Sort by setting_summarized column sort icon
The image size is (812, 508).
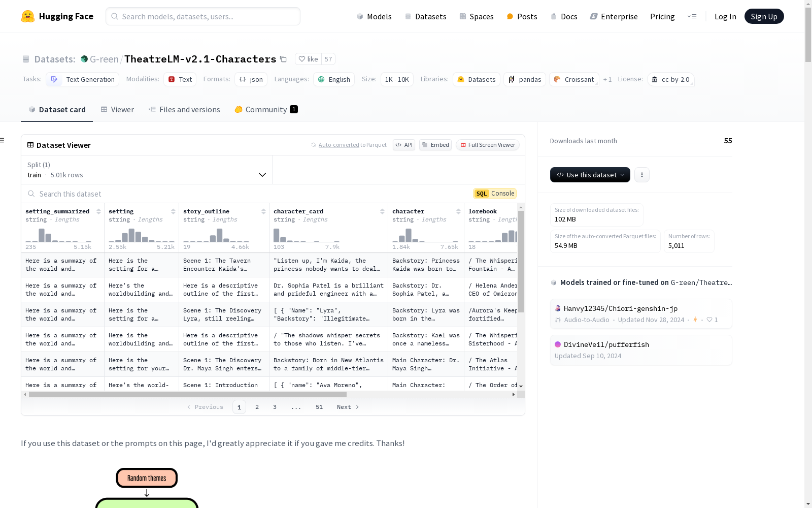(x=98, y=211)
